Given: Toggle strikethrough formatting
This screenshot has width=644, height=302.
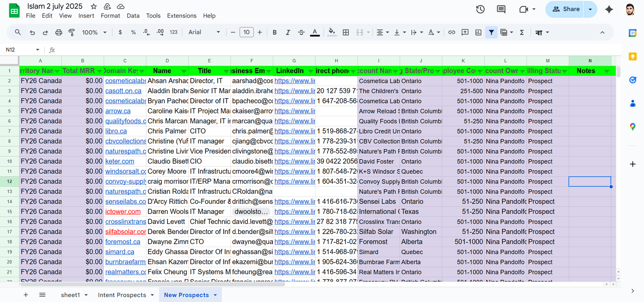Looking at the screenshot, I should tap(301, 33).
